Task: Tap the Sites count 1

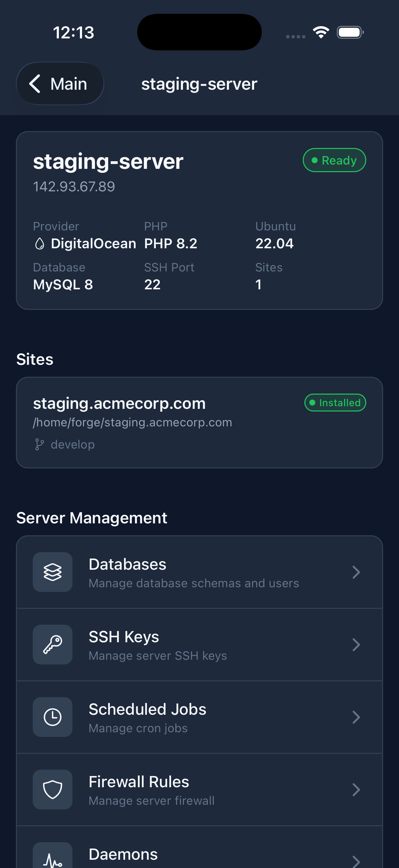Action: click(258, 285)
